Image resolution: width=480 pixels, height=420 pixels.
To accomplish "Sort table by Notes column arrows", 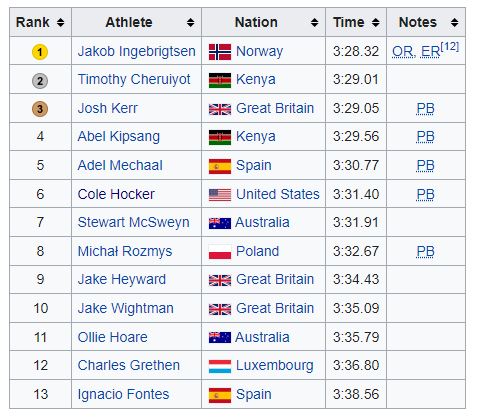I will tap(454, 23).
